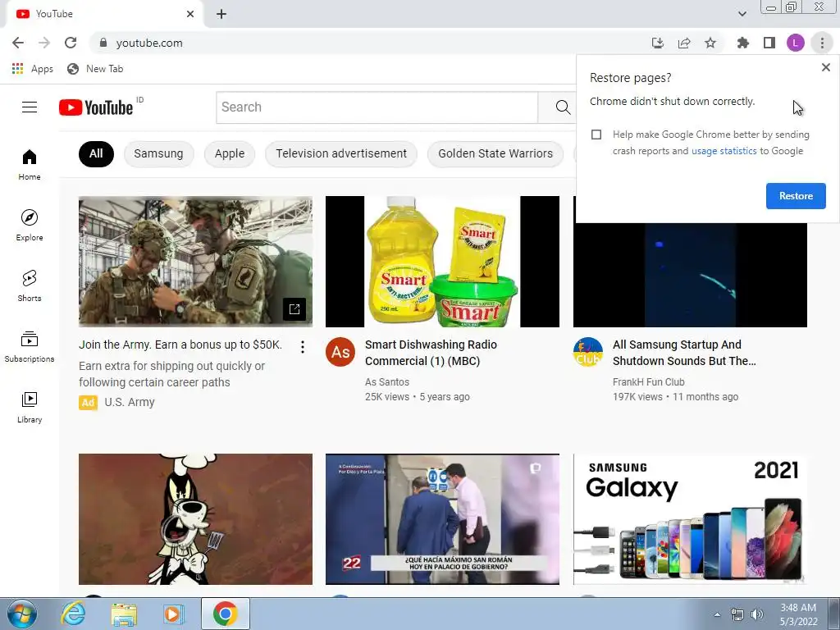Viewport: 840px width, 630px height.
Task: Open Samsung Startup Sounds video thumbnail
Action: coord(690,275)
